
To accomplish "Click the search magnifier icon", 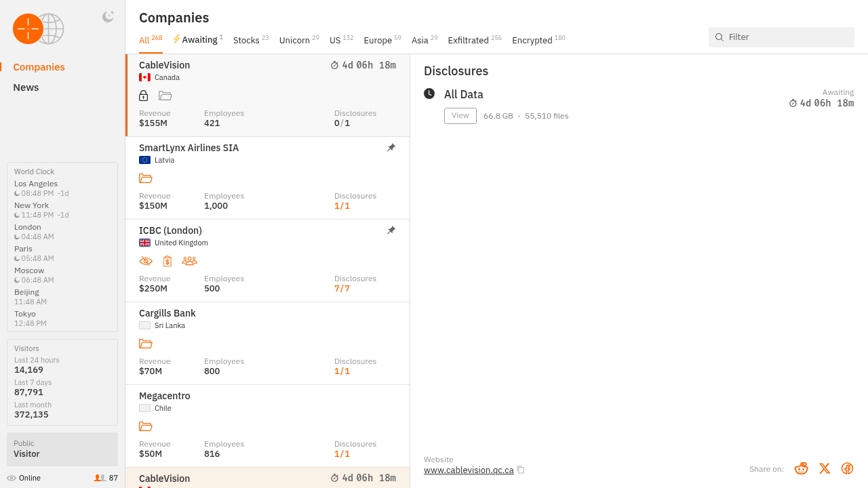I will (x=719, y=37).
